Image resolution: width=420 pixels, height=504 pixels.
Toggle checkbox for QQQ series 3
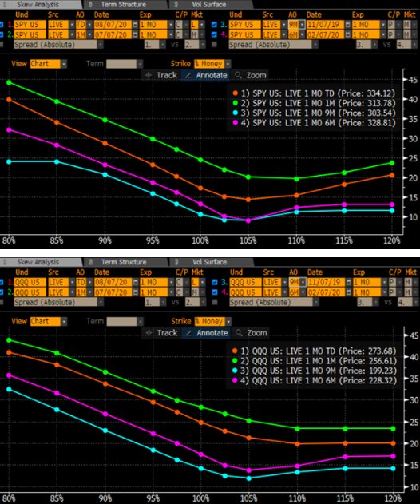point(215,282)
